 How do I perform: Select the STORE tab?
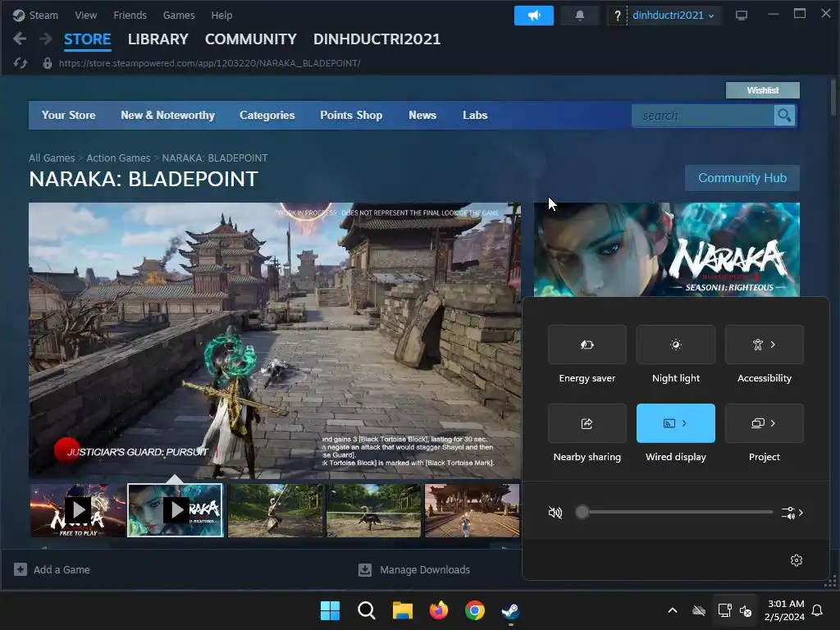pos(87,39)
